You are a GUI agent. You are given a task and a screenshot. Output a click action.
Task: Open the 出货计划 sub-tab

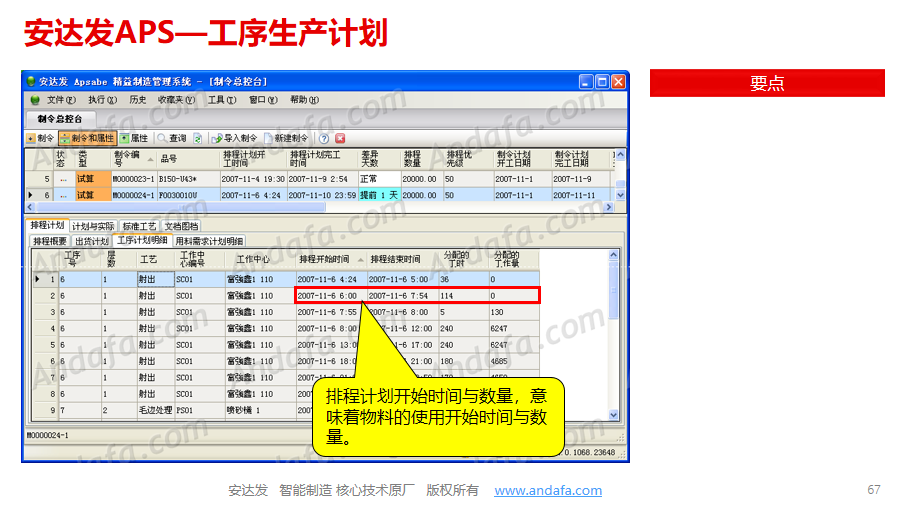91,241
